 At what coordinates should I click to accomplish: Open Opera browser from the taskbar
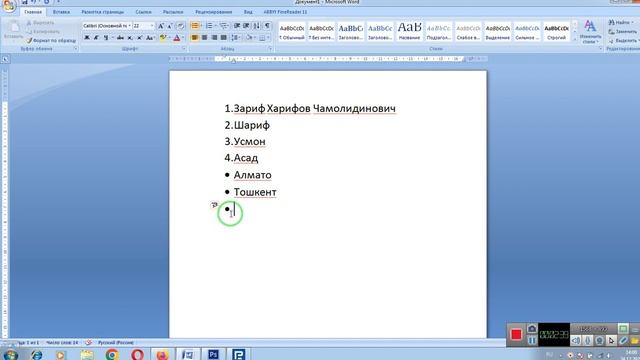coord(137,355)
